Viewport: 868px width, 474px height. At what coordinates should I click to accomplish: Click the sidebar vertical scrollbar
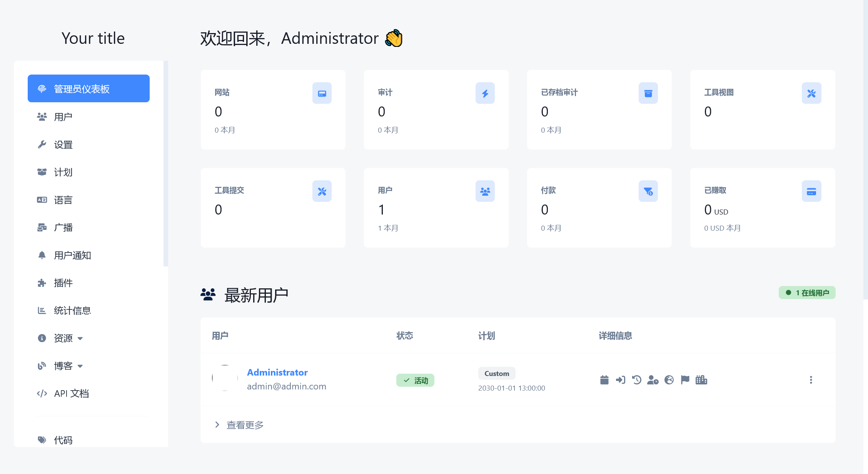pyautogui.click(x=166, y=163)
